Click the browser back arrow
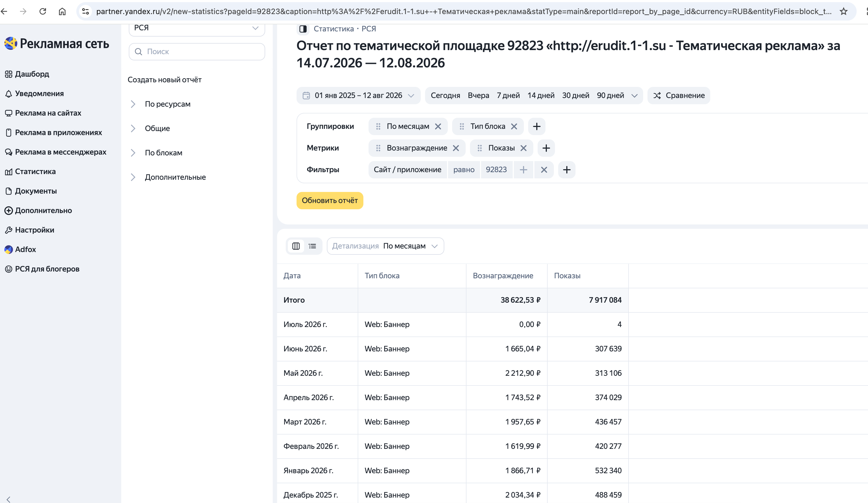The height and width of the screenshot is (503, 868). click(x=4, y=11)
